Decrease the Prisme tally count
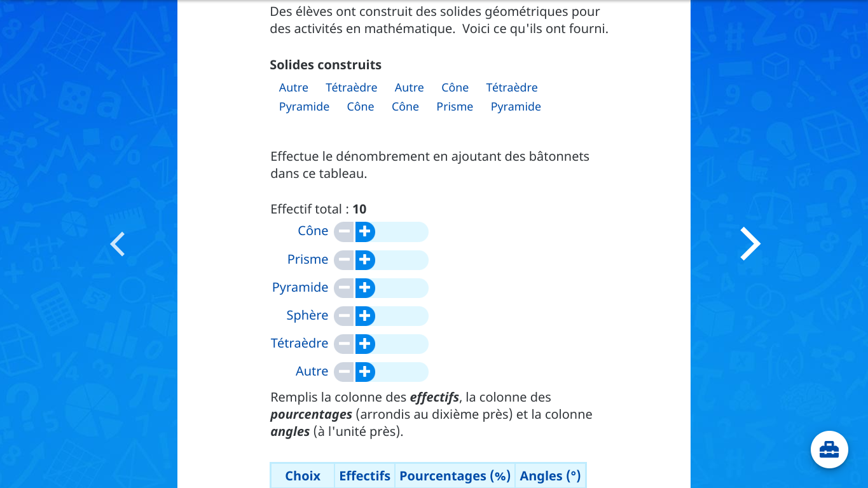This screenshot has height=488, width=868. [344, 260]
